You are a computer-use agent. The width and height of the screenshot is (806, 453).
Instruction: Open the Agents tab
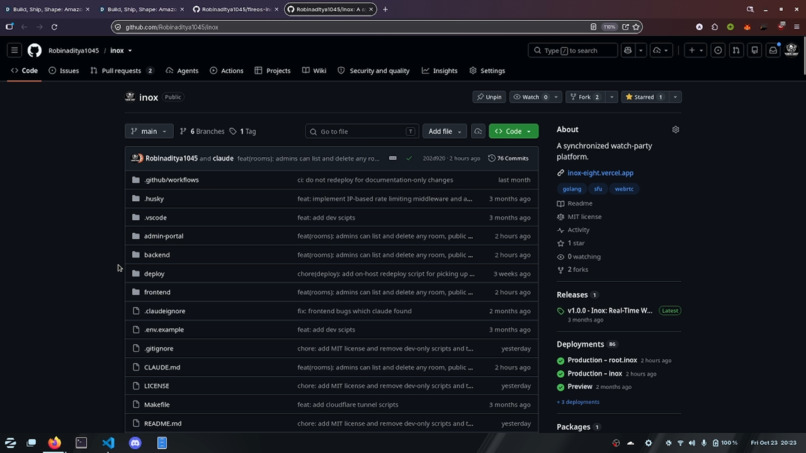(x=182, y=70)
